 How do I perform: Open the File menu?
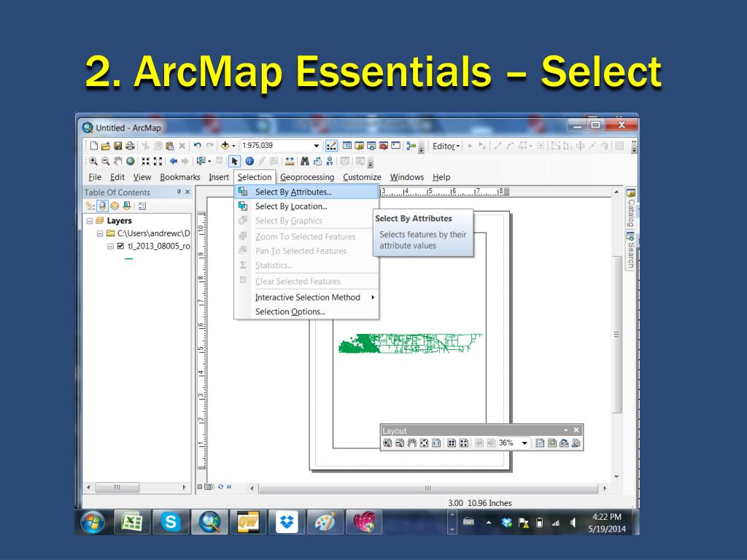[x=95, y=177]
